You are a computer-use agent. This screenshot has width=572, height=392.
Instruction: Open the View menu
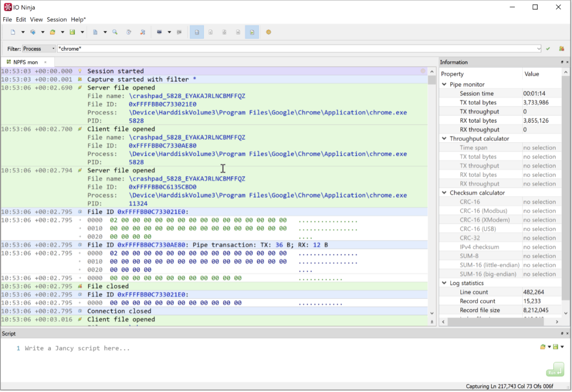[36, 19]
